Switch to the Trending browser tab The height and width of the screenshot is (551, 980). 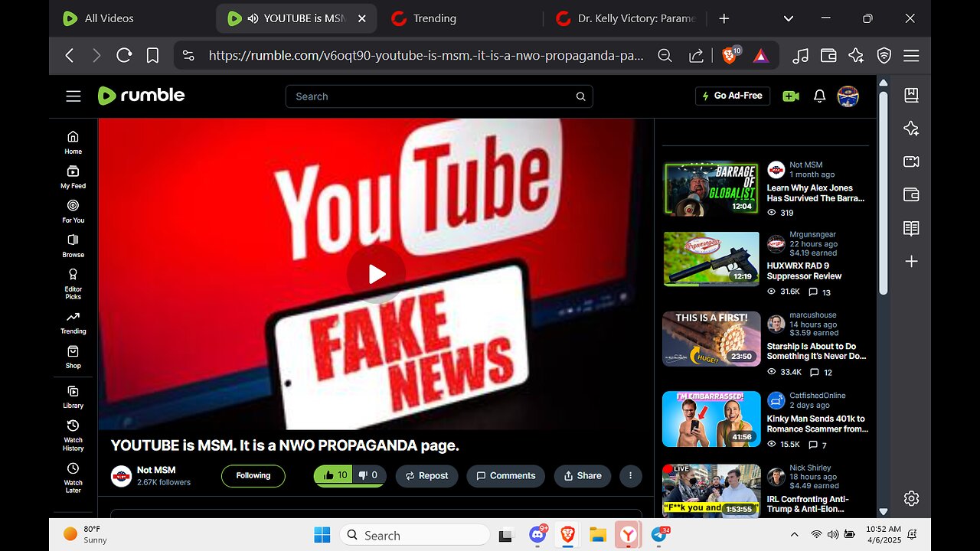tap(434, 18)
